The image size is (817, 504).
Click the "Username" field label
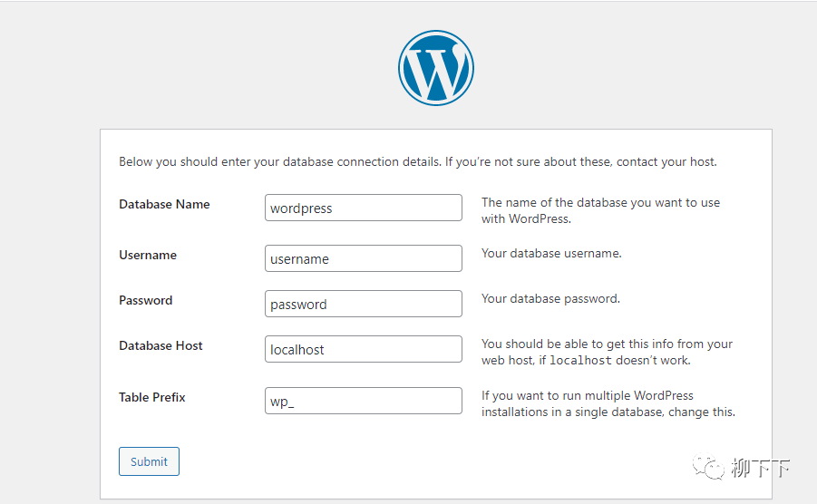[x=148, y=255]
